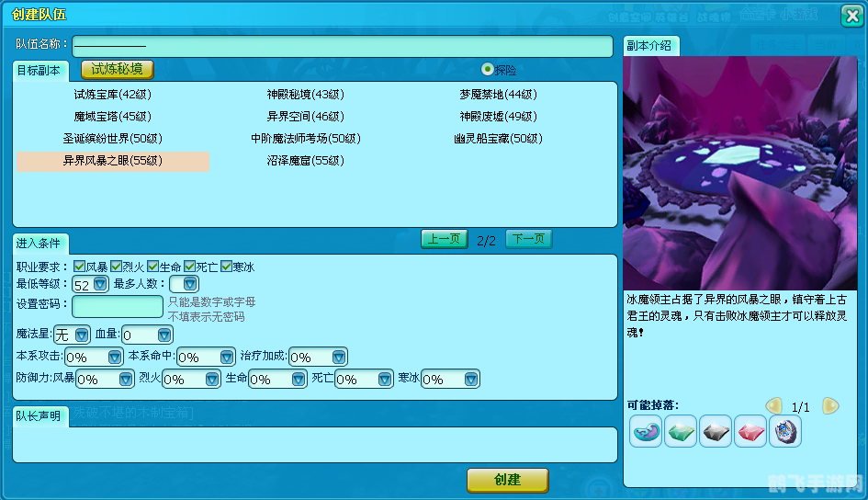Click the 上一页 button
This screenshot has height=500, width=868.
445,239
